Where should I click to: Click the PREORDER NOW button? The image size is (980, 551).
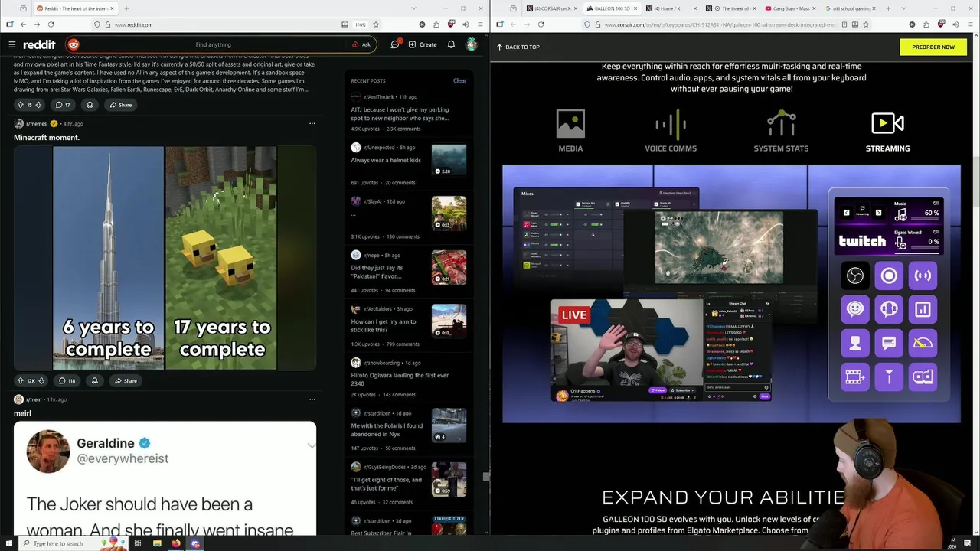click(x=933, y=47)
